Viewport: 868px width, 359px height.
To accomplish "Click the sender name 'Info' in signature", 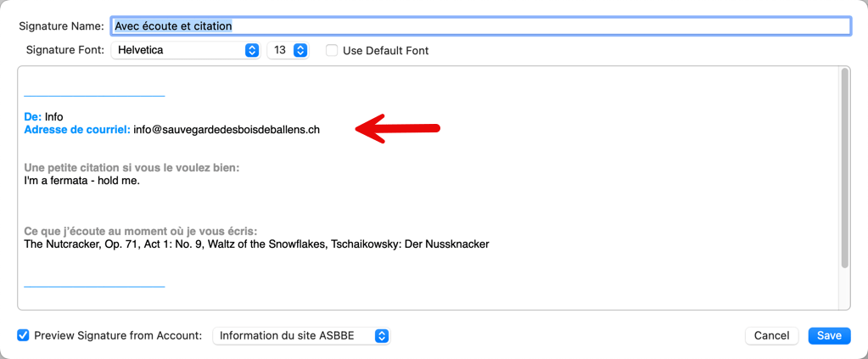I will pos(54,117).
